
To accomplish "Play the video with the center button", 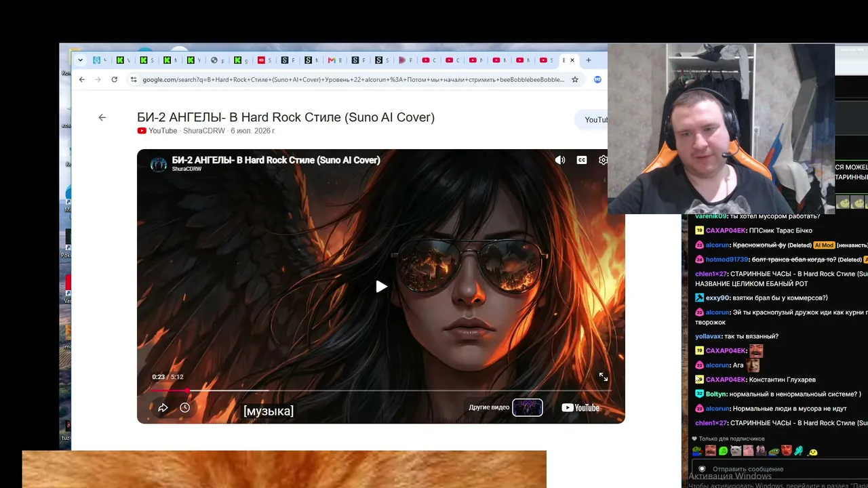I will tap(381, 287).
